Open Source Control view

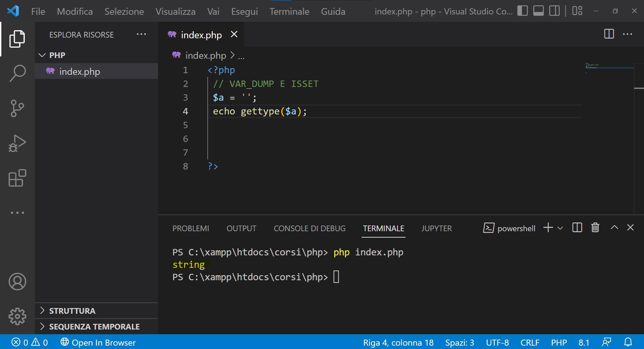pos(17,108)
